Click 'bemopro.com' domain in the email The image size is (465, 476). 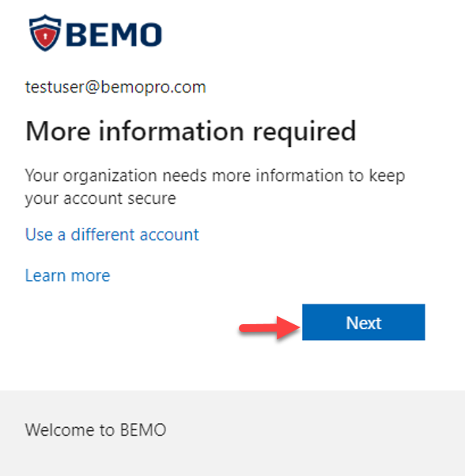(x=153, y=88)
